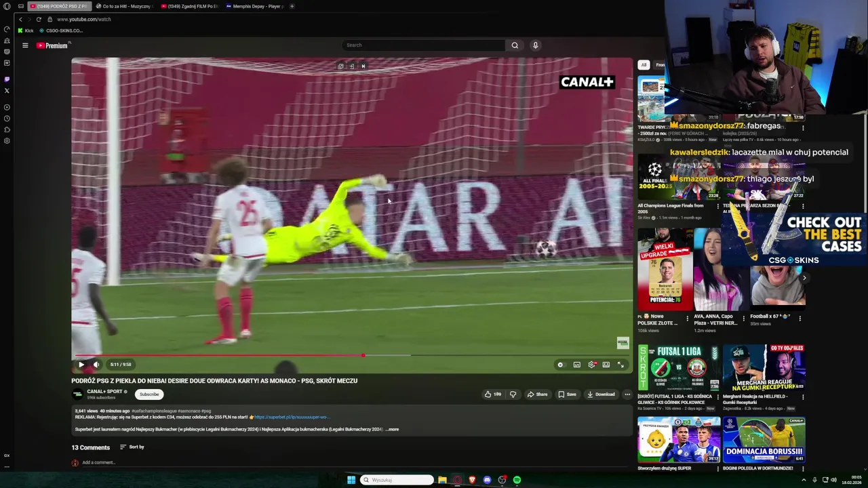
Task: Switch to Memphis Depay tab
Action: [254, 6]
